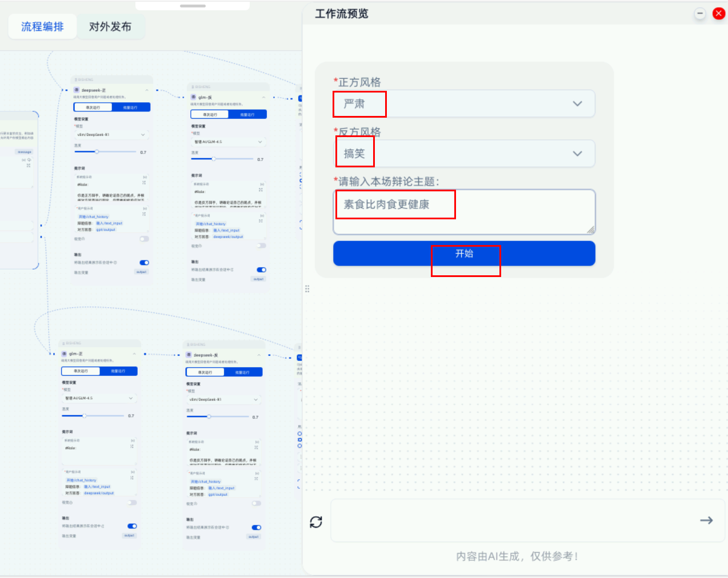Screen dimensions: 728x578
Task: Click the glm-正 node icon
Action: tap(65, 354)
